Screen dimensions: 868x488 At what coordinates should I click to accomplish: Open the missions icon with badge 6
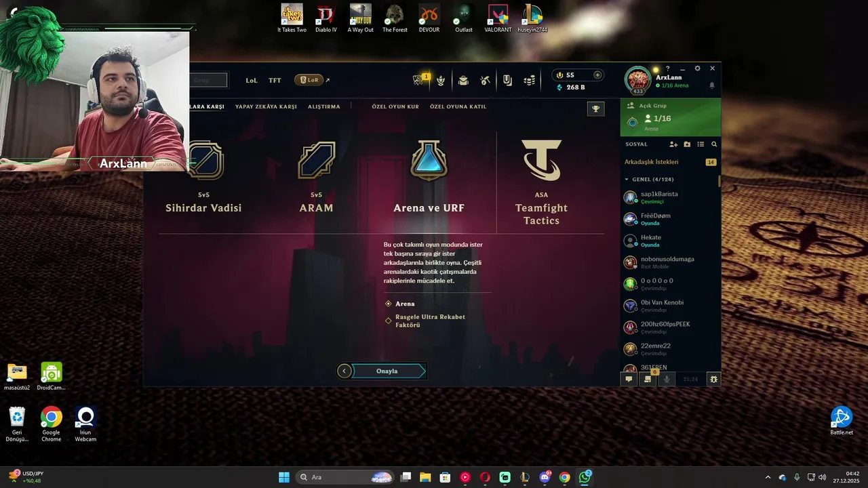[x=648, y=379]
